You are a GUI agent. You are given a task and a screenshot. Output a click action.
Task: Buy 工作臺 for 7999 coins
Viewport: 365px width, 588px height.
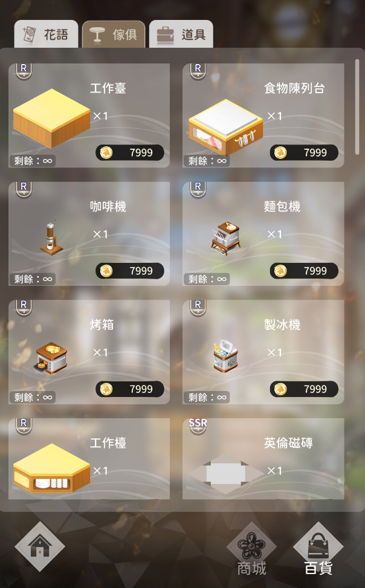point(130,153)
